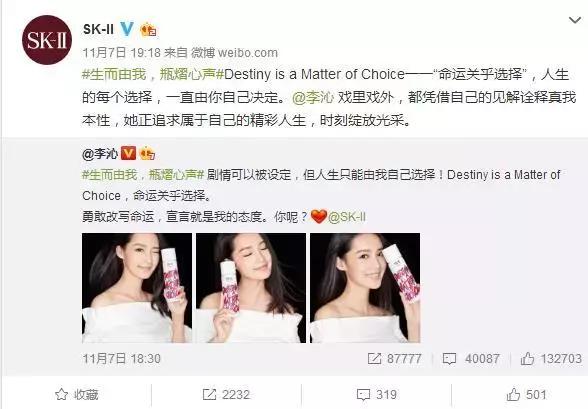Click the membership badge beside @李沁
This screenshot has height=409, width=588.
[x=147, y=153]
